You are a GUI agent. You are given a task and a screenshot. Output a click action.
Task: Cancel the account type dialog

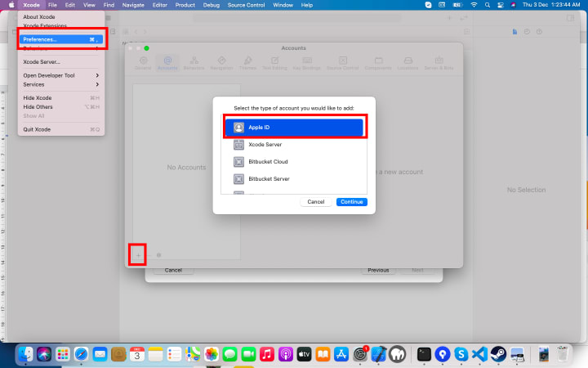coord(316,202)
